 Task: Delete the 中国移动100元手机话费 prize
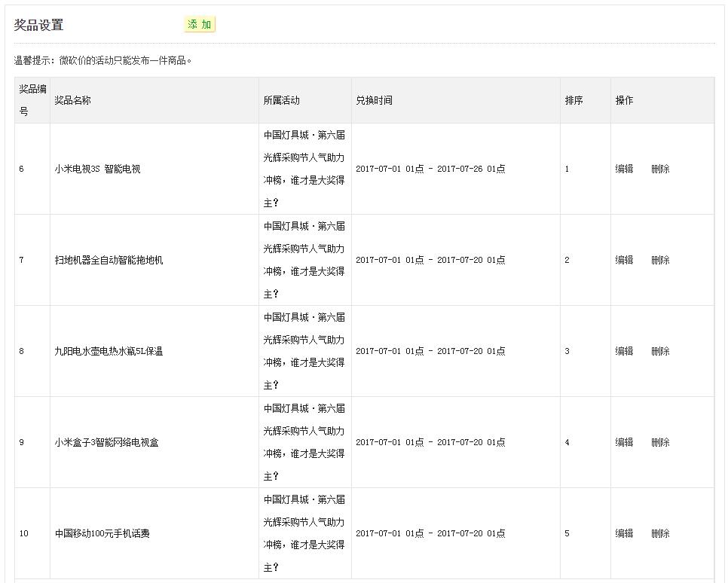pos(660,534)
